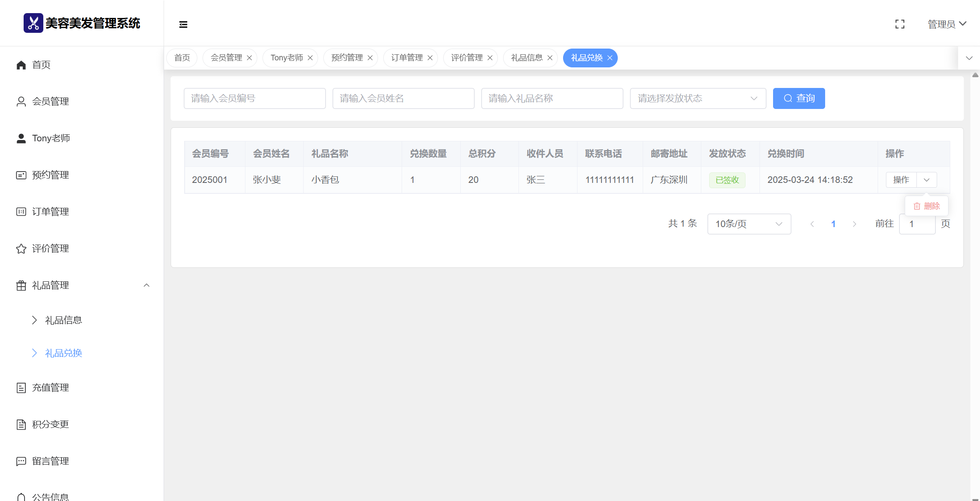Click the 留言管理 chat bubble icon

21,461
